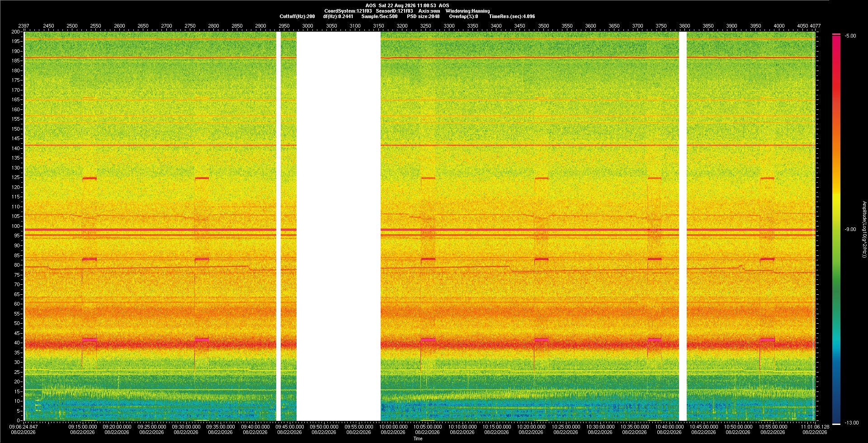Click the 200 Hz frequency axis label
This screenshot has height=443, width=868.
tap(16, 32)
